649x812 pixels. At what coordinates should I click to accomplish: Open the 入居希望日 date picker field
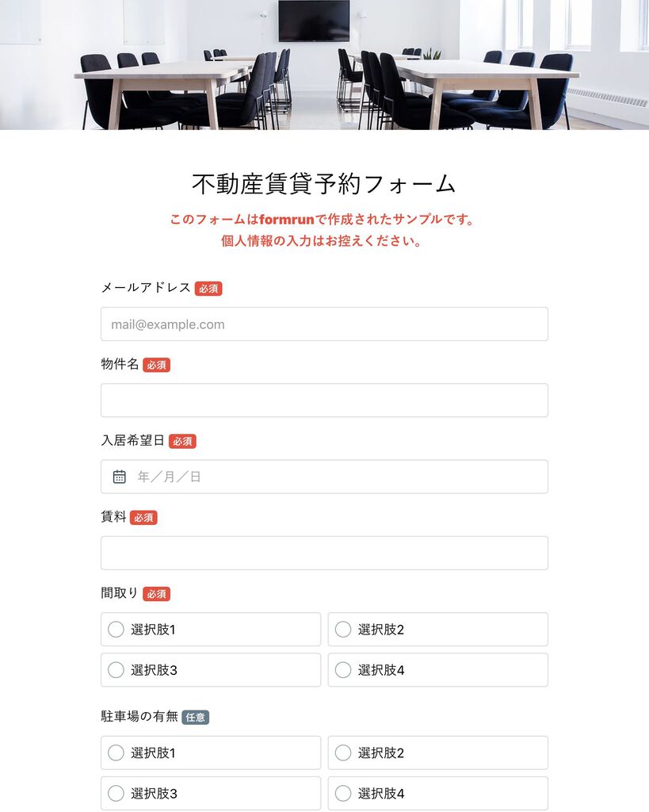coord(324,477)
